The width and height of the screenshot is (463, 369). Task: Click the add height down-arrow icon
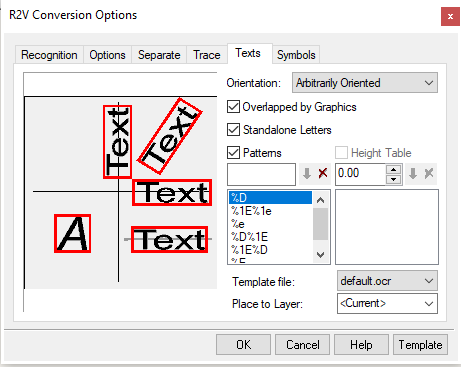(x=413, y=174)
